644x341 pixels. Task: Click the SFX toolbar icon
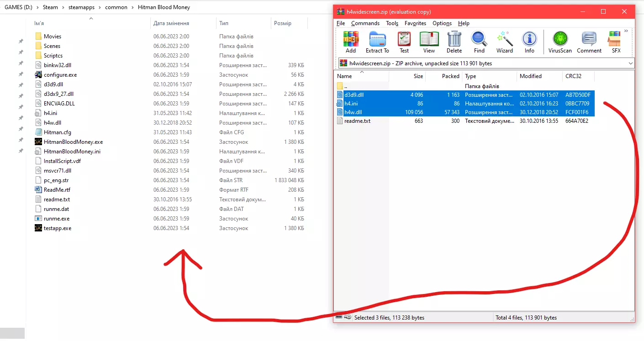pyautogui.click(x=616, y=42)
